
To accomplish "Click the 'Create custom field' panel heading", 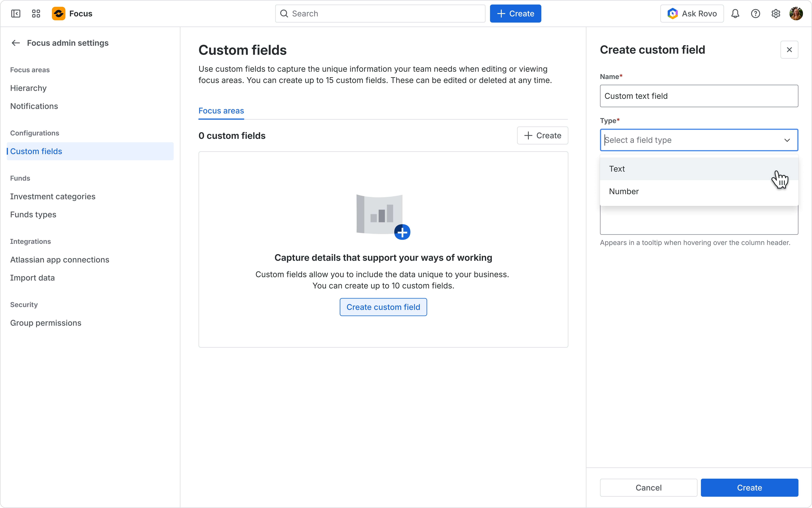I will point(652,50).
